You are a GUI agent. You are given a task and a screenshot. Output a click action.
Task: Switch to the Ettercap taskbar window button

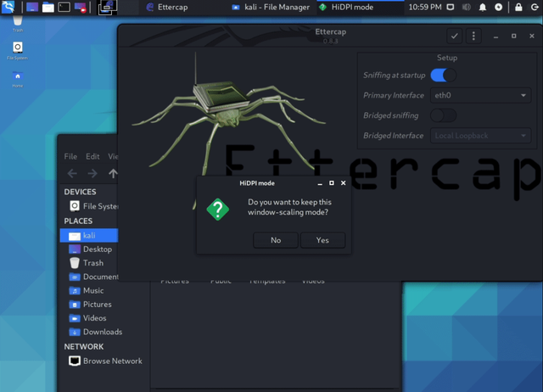(167, 7)
